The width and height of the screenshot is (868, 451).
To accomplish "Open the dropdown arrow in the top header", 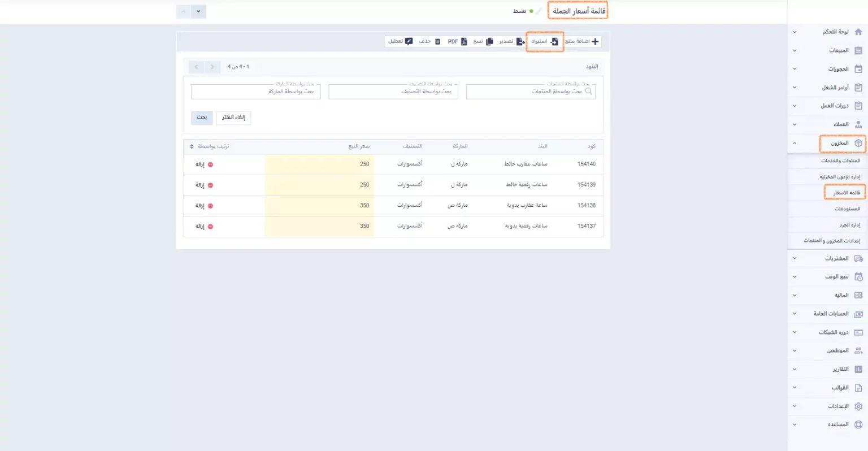I will click(198, 11).
